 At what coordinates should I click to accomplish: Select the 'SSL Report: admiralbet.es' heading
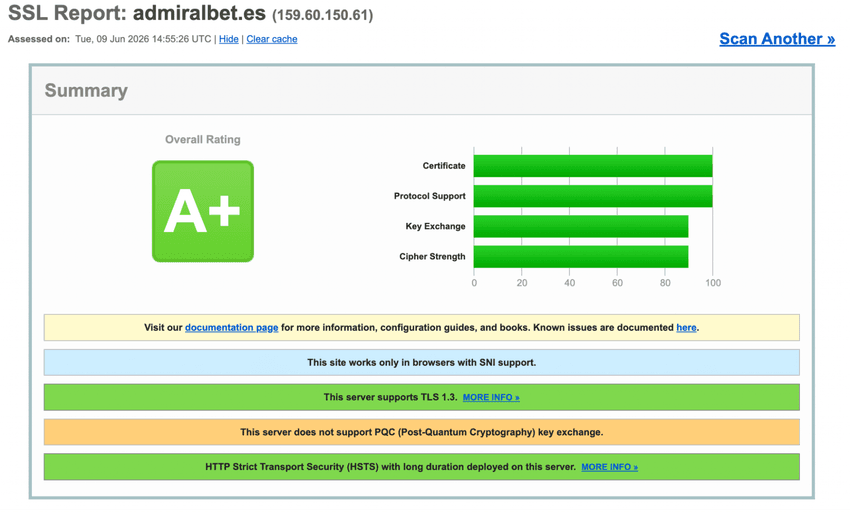[x=137, y=13]
